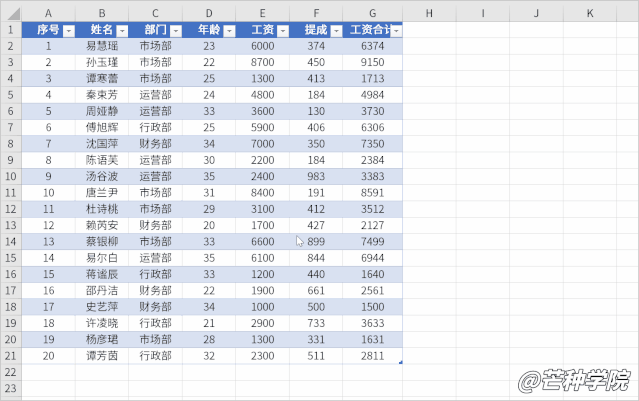Open the 提成 column filter dropdown

[x=335, y=31]
